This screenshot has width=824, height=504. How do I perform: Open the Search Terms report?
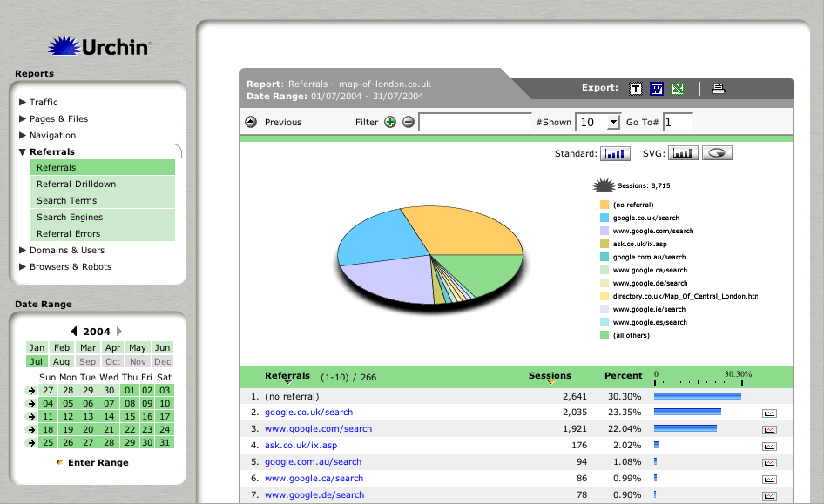click(103, 200)
